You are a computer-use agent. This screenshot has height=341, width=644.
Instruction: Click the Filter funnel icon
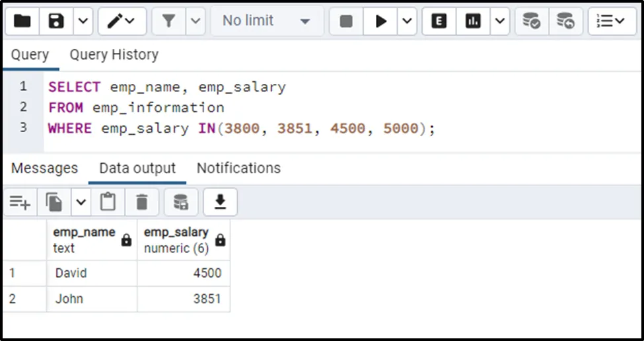click(x=168, y=21)
